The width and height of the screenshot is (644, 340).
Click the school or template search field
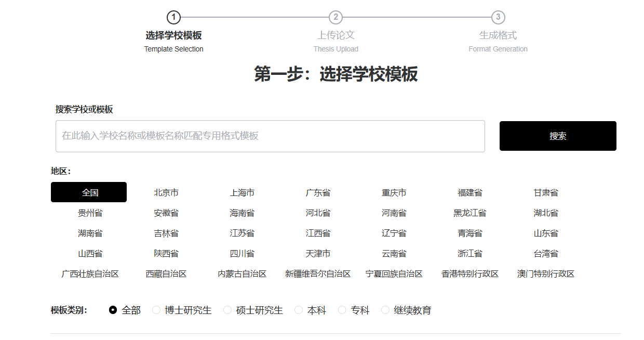click(x=270, y=136)
